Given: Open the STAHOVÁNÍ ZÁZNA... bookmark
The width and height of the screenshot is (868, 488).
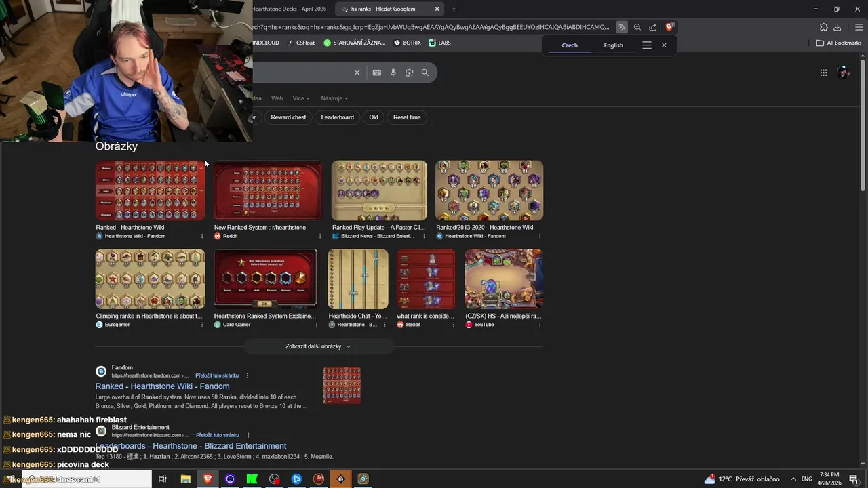Looking at the screenshot, I should point(355,43).
